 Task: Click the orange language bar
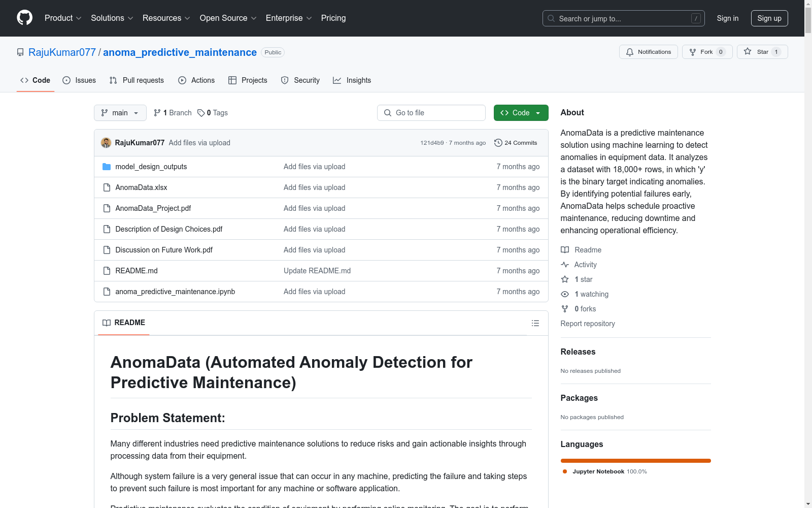tap(636, 461)
